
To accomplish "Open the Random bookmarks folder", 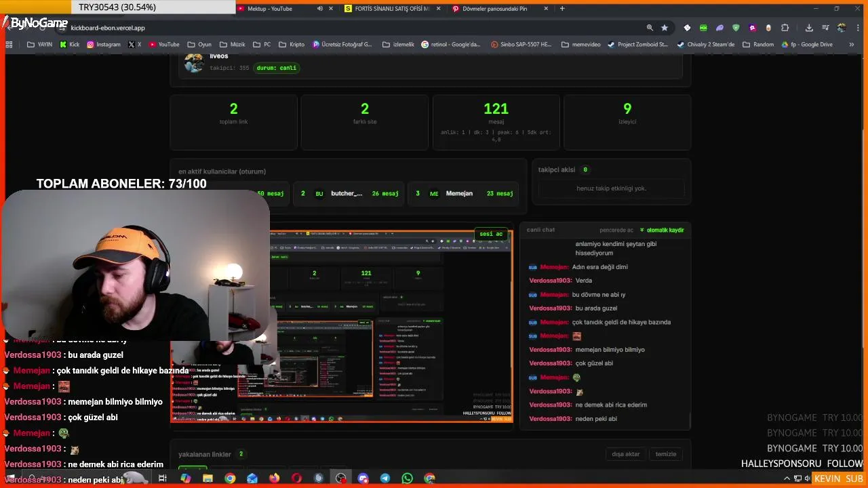I will pyautogui.click(x=757, y=45).
